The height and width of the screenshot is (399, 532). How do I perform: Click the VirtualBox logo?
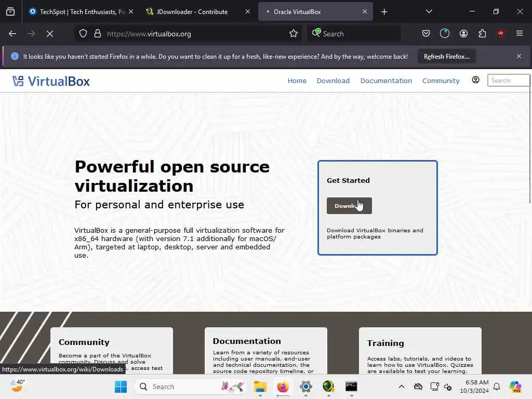click(x=51, y=81)
